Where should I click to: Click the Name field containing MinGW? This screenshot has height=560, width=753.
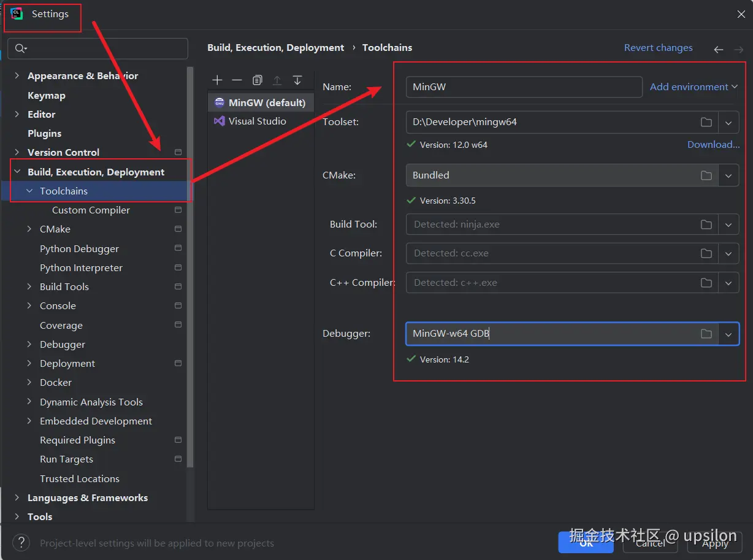(x=524, y=87)
